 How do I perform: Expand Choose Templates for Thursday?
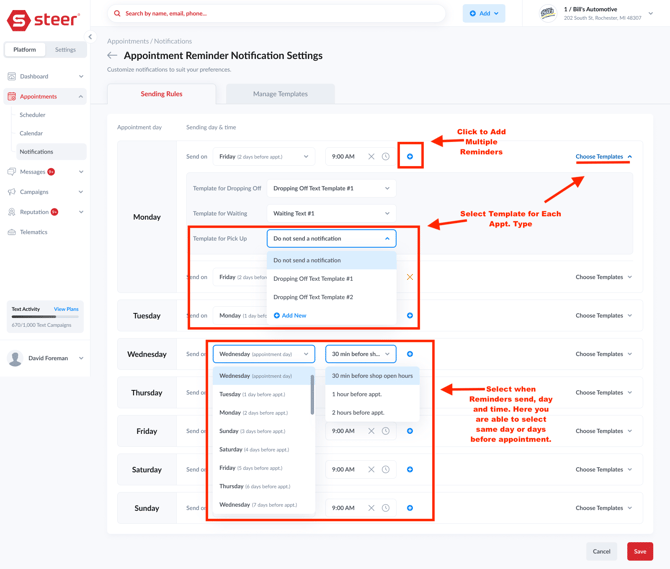(603, 393)
